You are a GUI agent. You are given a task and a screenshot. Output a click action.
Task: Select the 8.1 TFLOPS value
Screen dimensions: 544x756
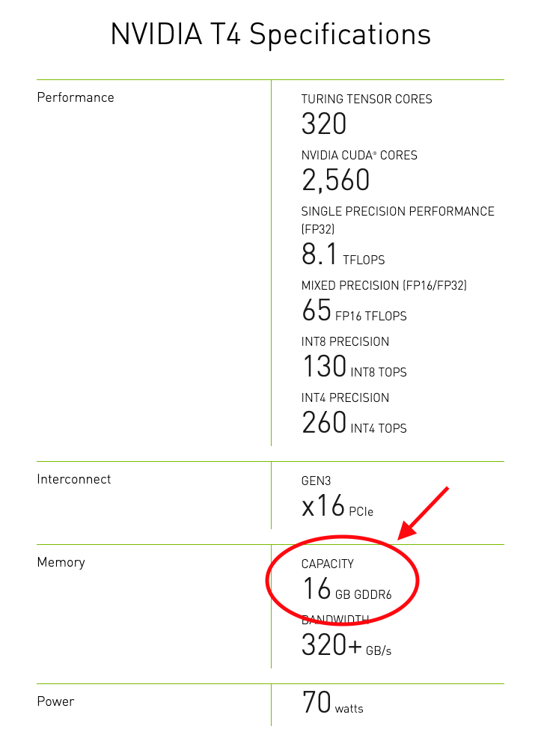point(343,256)
